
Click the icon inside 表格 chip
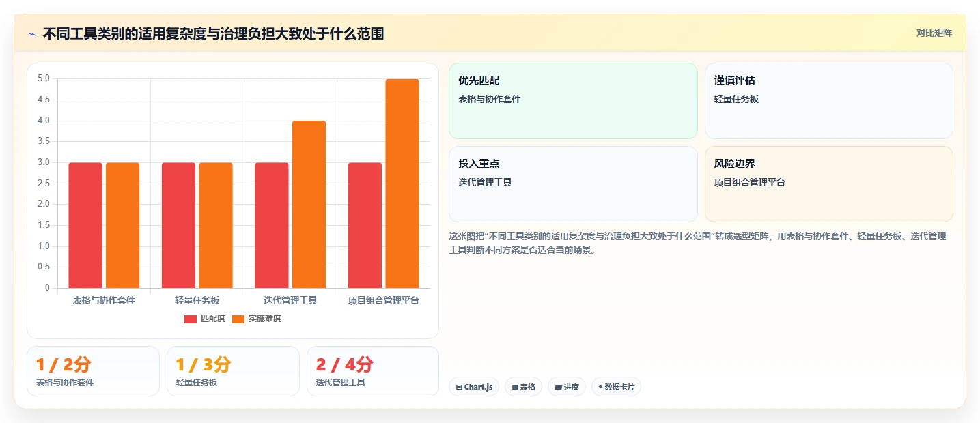pos(515,387)
